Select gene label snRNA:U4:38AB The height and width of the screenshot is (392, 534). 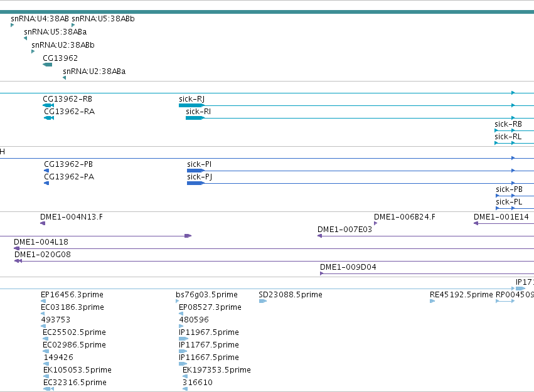click(x=40, y=19)
